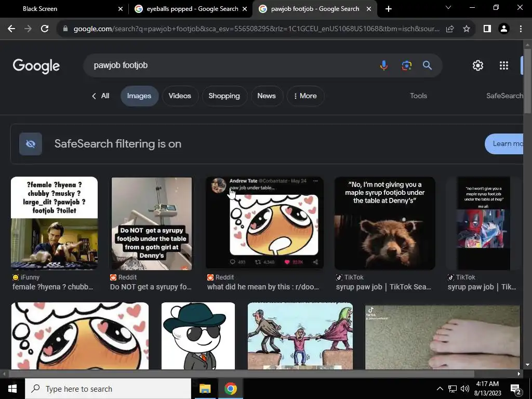Show hidden system tray icons
Viewport: 532px width, 399px height.
click(440, 389)
